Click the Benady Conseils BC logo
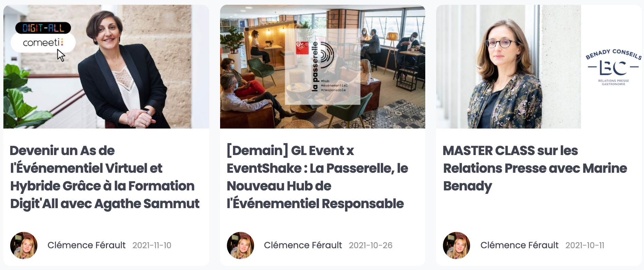The width and height of the screenshot is (644, 270). point(613,67)
